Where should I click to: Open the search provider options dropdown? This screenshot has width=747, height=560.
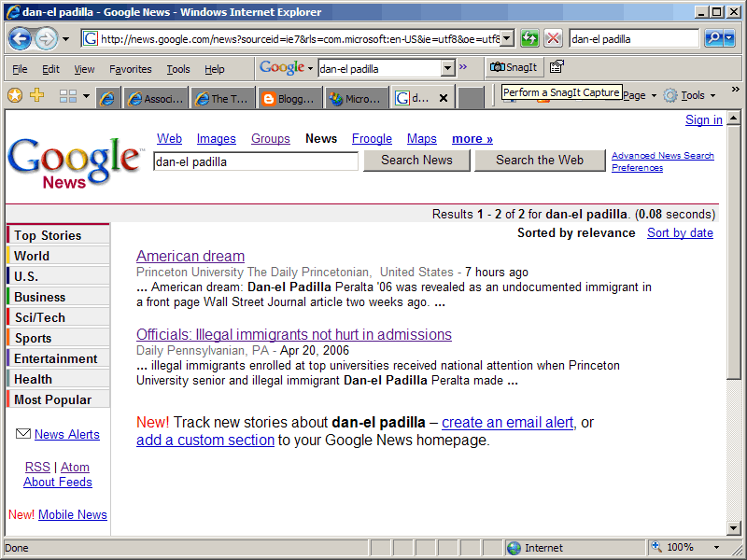click(x=729, y=38)
